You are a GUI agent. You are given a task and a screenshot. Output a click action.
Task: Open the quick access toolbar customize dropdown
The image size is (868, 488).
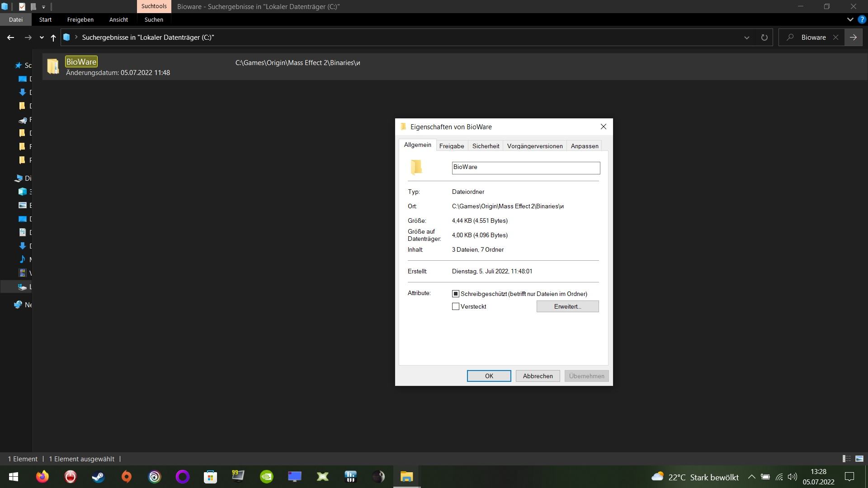click(43, 7)
